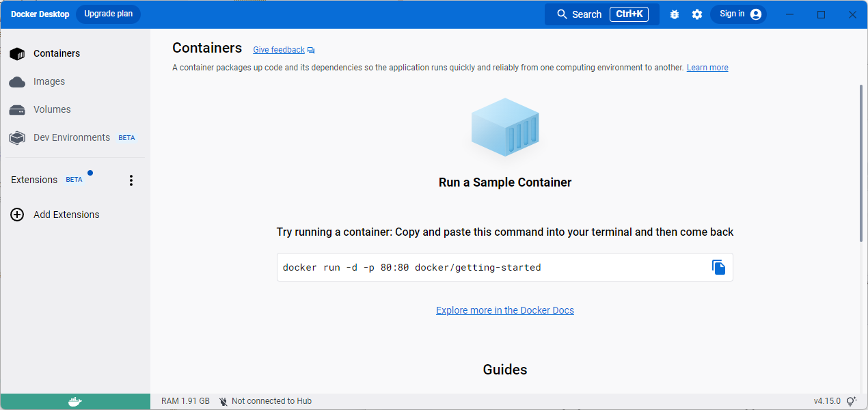Click the feedback speech bubble icon
Screen dimensions: 868x410
(311, 51)
